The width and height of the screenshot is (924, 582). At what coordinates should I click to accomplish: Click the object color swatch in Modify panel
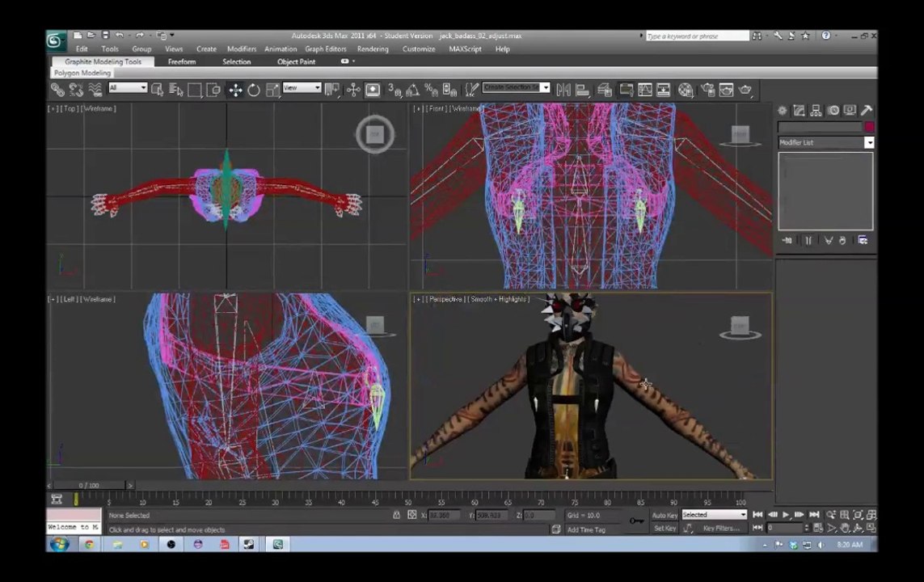[x=869, y=127]
